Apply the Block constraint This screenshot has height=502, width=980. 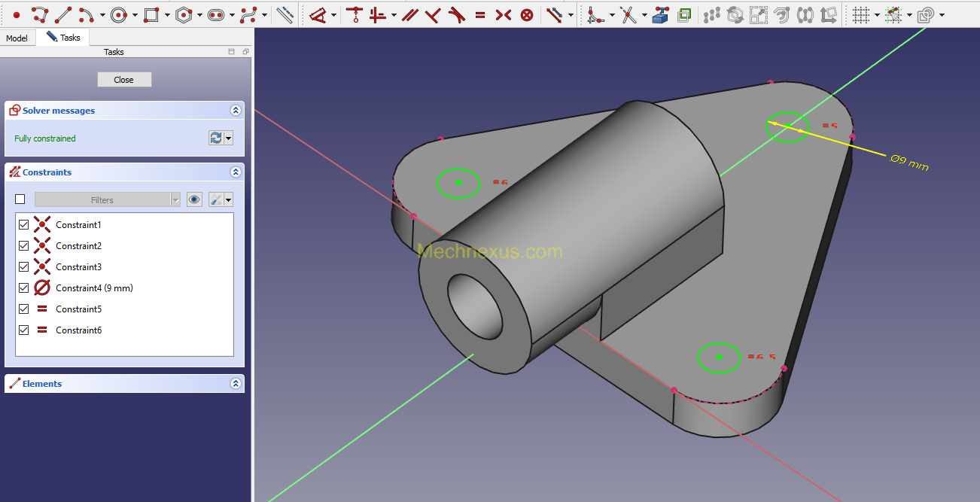(x=527, y=14)
